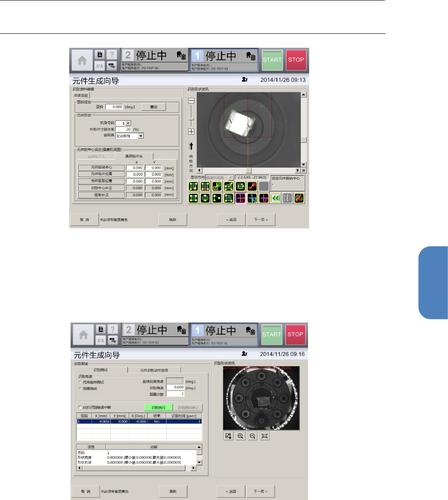Select the rectangle with red X delete tool
Screen dimensions: 448x500
point(205,186)
